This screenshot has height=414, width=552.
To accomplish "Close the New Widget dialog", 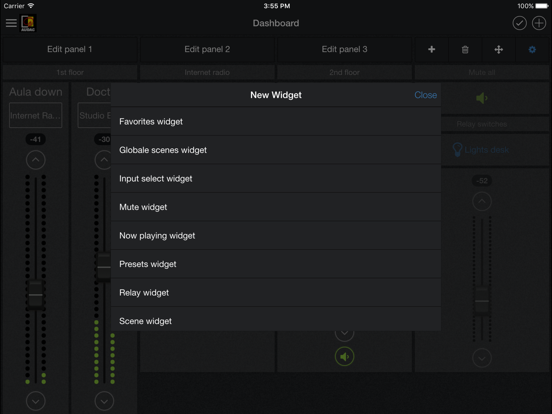I will tap(425, 95).
